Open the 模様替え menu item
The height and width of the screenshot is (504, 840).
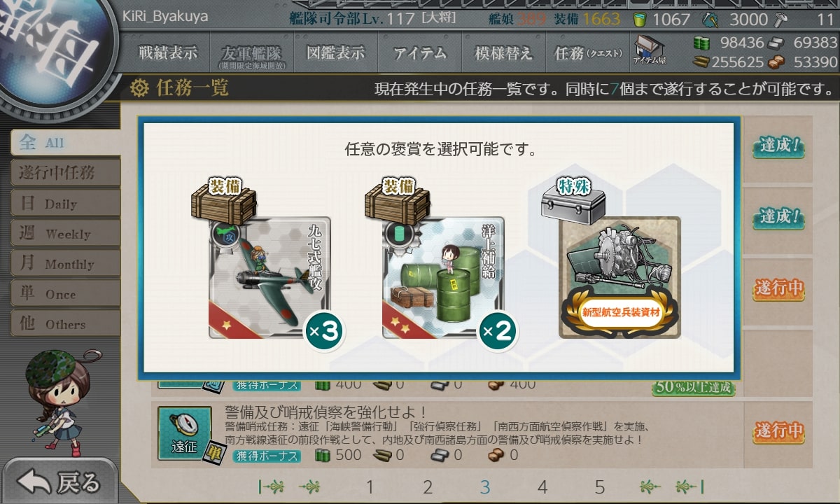point(503,53)
